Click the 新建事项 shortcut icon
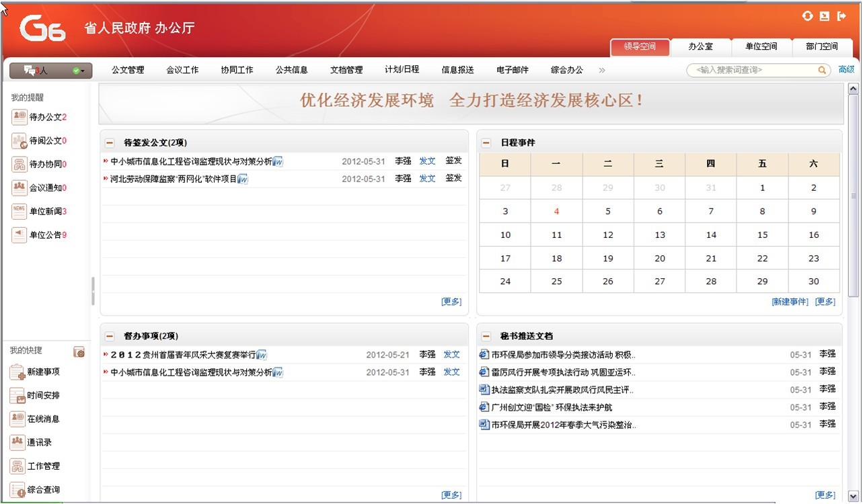This screenshot has width=863, height=504. pos(17,372)
